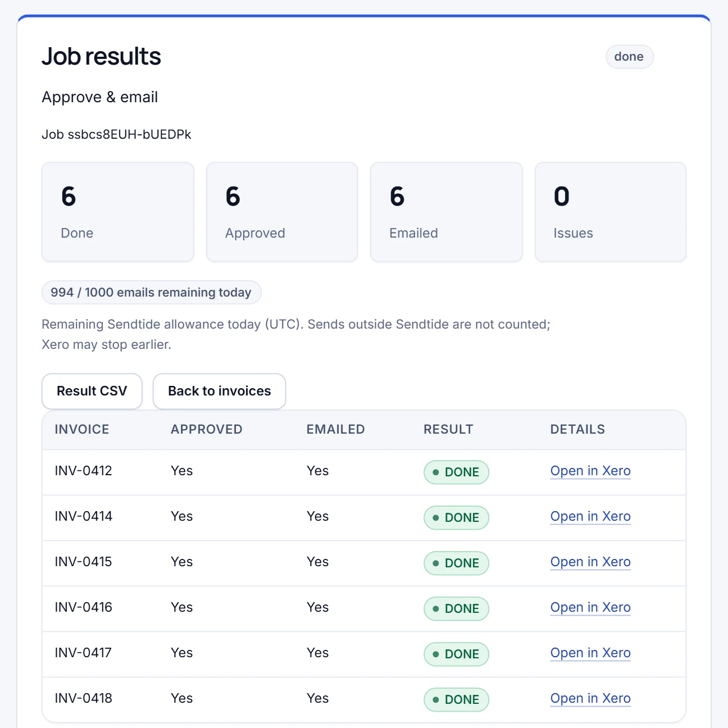This screenshot has height=728, width=728.
Task: Click invoice number INV-0416
Action: [x=83, y=607]
